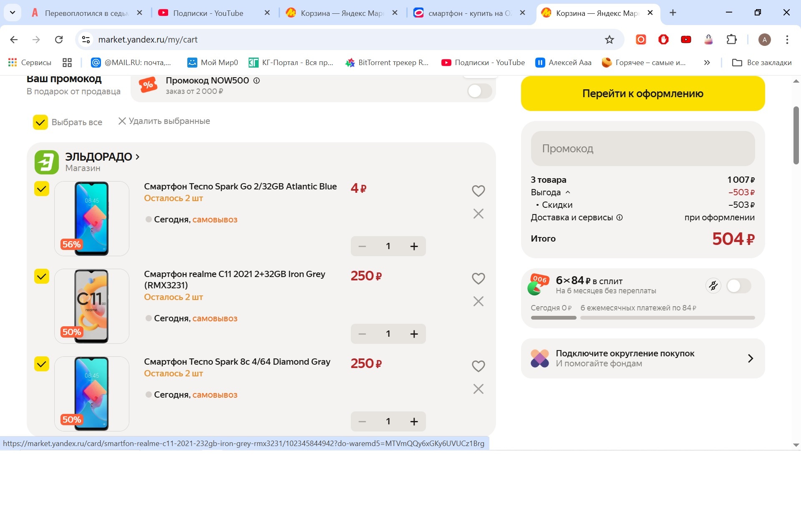This screenshot has width=801, height=532.
Task: Uncheck the Выбрать все checkbox
Action: tap(40, 122)
